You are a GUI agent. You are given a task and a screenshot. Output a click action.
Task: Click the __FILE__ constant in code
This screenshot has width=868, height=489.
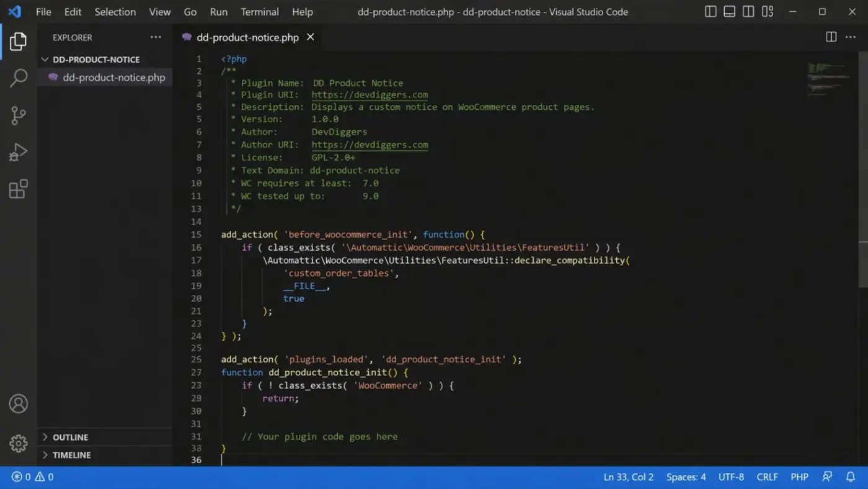point(304,286)
